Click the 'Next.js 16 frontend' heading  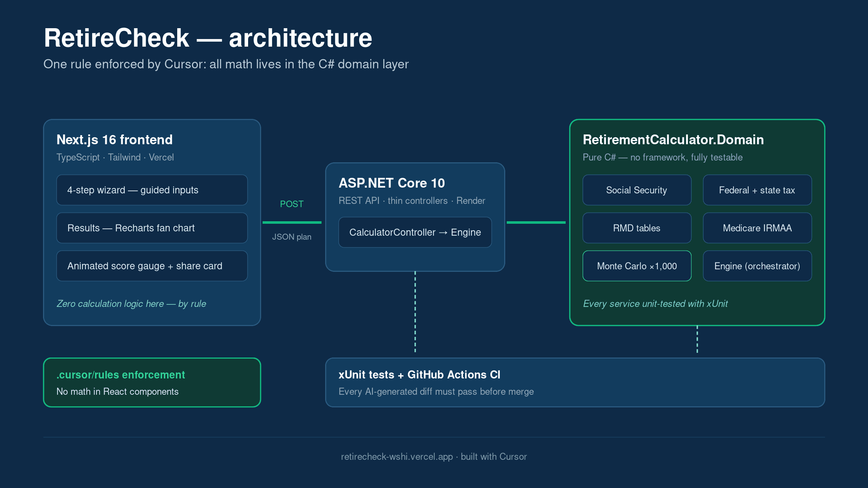point(115,140)
